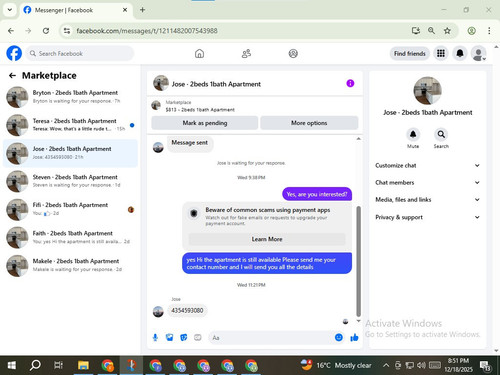Go to the Home feed icon
The width and height of the screenshot is (500, 375).
[x=199, y=53]
